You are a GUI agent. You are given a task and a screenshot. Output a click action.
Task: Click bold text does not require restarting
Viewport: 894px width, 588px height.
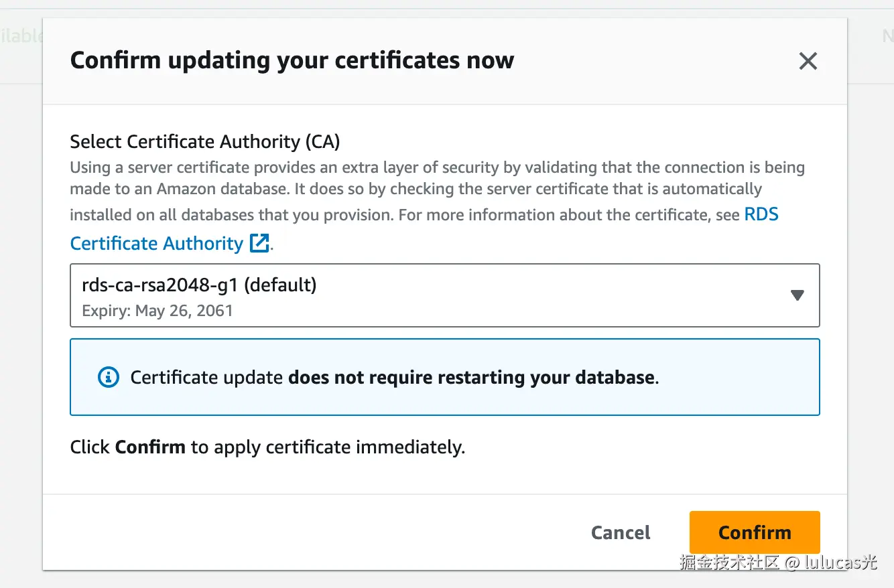pos(470,377)
